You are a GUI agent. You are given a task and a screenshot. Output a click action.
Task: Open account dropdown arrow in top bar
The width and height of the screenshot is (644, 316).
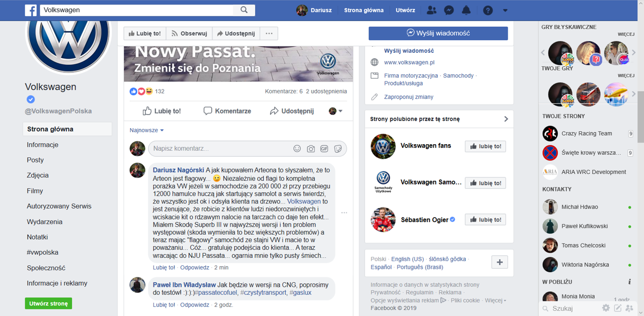pos(505,10)
